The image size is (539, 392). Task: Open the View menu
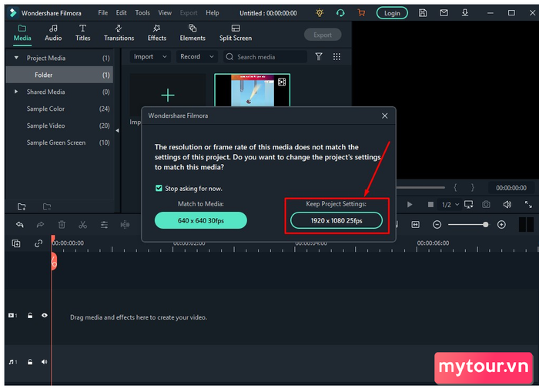[165, 13]
